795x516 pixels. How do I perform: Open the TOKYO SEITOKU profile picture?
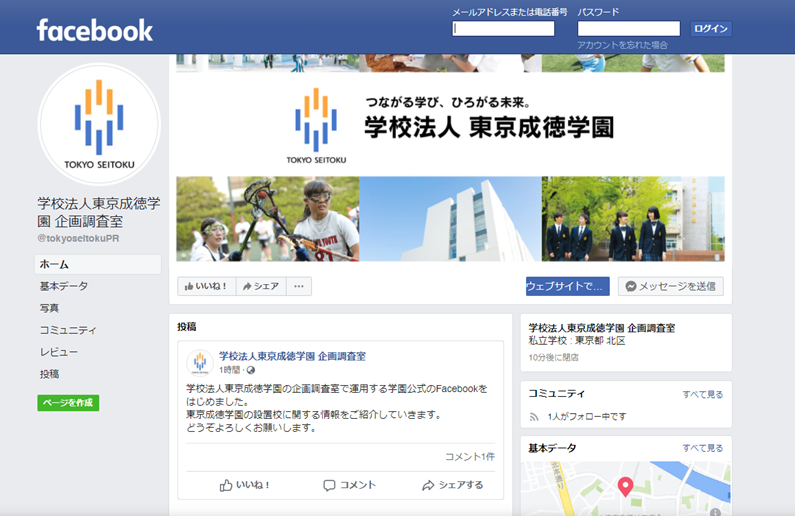tap(99, 124)
